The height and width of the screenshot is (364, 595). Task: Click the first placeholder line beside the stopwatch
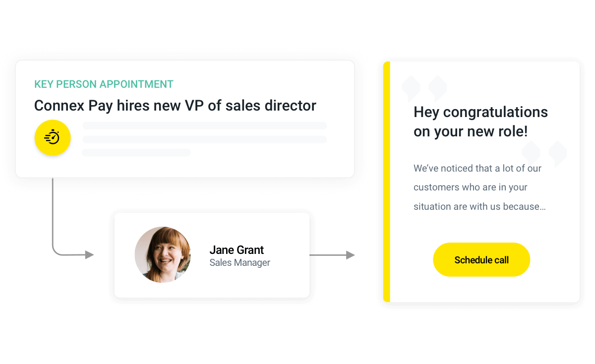pos(204,125)
